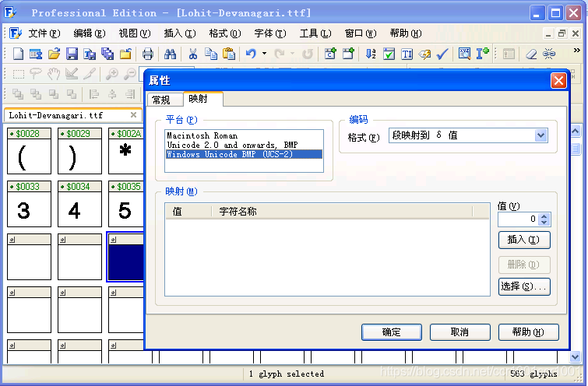The height and width of the screenshot is (386, 588).
Task: Click the I-beam with green plus icon
Action: [483, 54]
